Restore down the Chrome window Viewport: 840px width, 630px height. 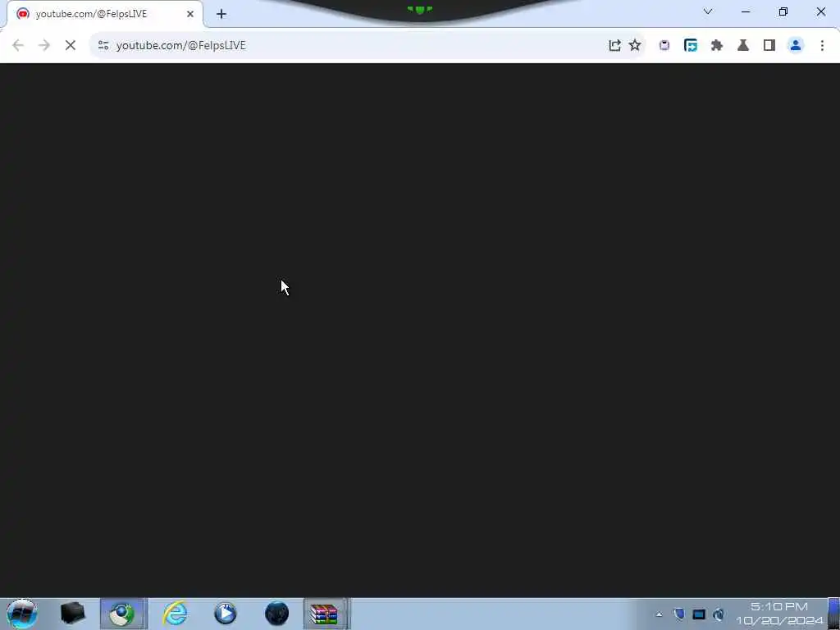pos(783,11)
